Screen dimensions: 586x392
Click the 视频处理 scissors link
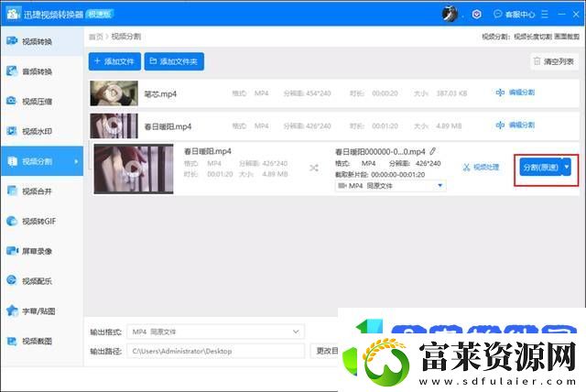pos(481,167)
